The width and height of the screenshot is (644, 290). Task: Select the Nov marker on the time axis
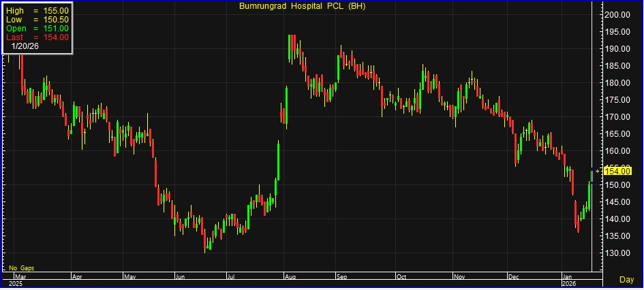[460, 277]
